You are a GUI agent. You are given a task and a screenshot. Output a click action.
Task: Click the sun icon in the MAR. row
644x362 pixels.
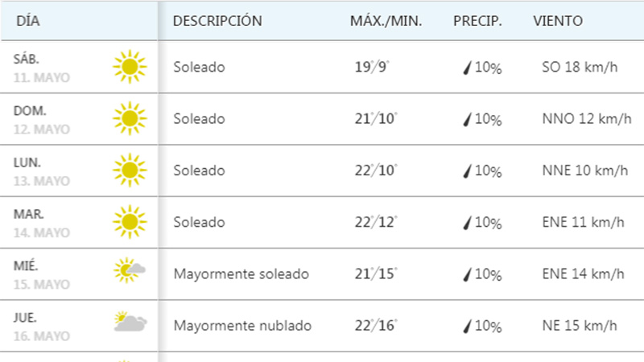coord(130,222)
